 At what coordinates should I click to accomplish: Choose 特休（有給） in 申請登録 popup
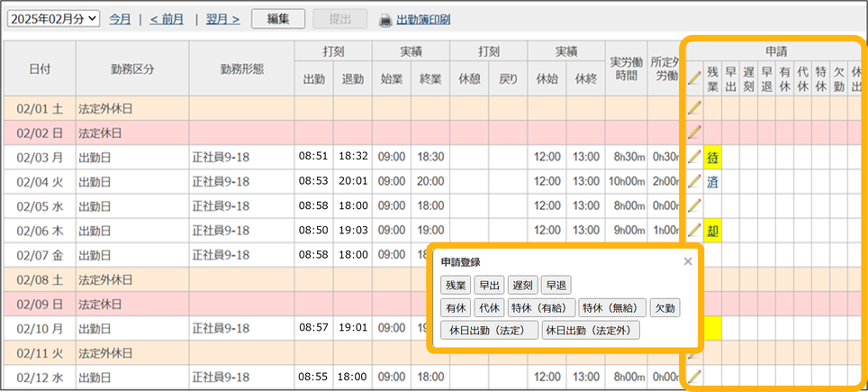[x=541, y=308]
